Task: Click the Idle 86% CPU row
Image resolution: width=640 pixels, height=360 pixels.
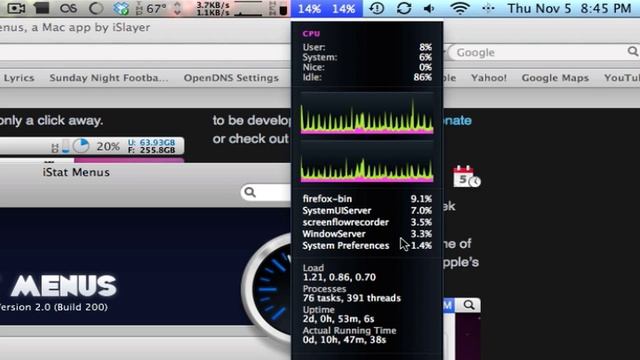Action: (x=367, y=77)
